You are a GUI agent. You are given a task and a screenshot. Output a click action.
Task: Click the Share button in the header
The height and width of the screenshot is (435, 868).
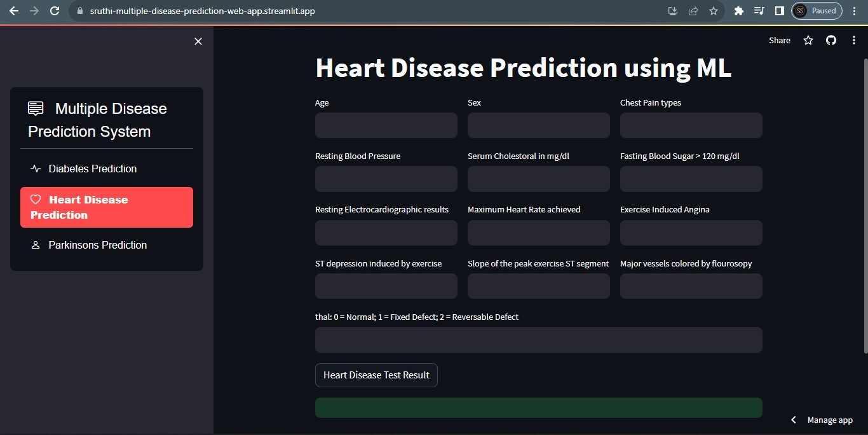tap(780, 40)
